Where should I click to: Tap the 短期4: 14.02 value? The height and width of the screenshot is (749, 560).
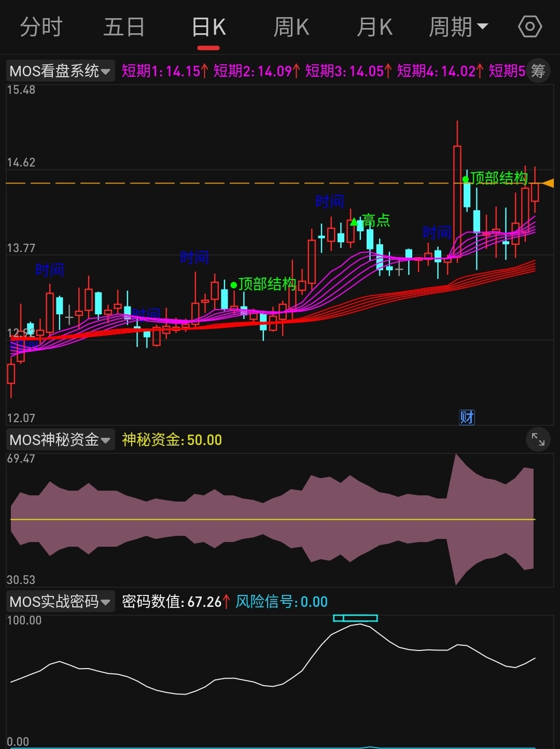click(440, 71)
